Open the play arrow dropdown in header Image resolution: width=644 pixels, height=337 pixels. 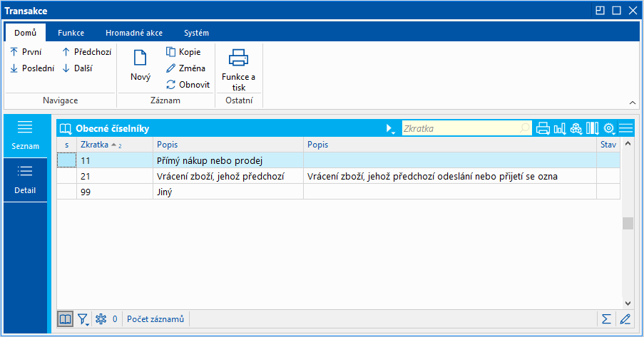(x=390, y=129)
